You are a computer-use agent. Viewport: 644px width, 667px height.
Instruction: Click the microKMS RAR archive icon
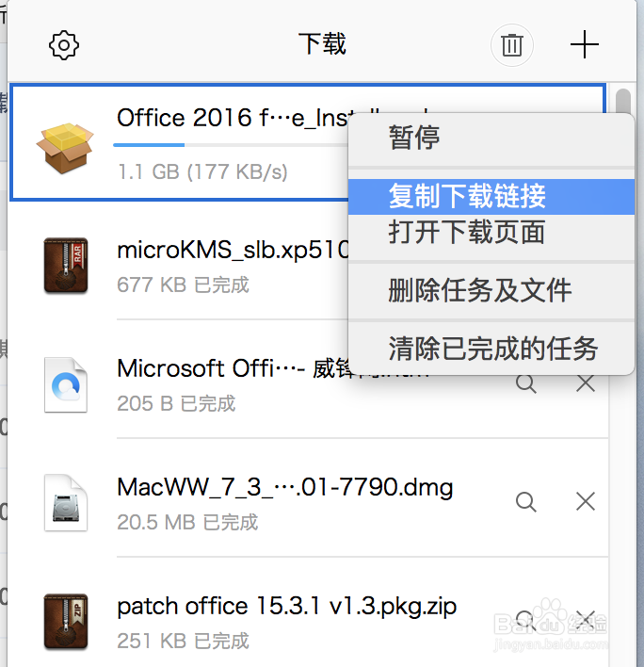pos(66,266)
